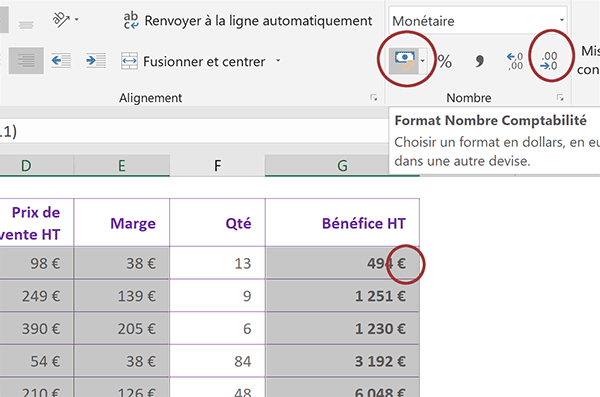This screenshot has height=397, width=600.
Task: Select cell with value 126 €
Action: (122, 388)
